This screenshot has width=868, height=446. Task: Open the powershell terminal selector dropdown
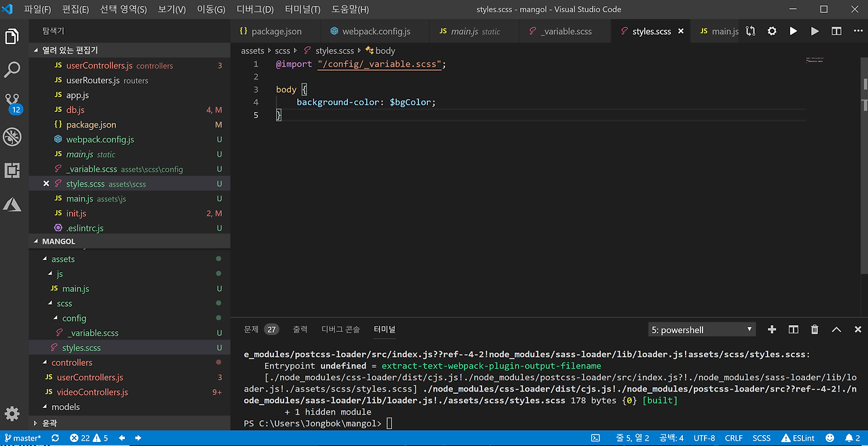coord(702,329)
